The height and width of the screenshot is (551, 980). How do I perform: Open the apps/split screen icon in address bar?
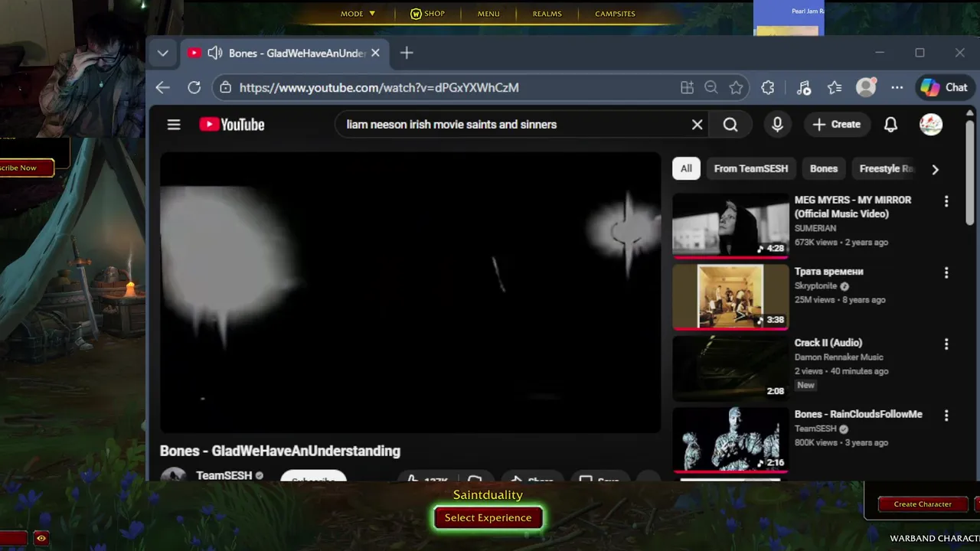687,87
